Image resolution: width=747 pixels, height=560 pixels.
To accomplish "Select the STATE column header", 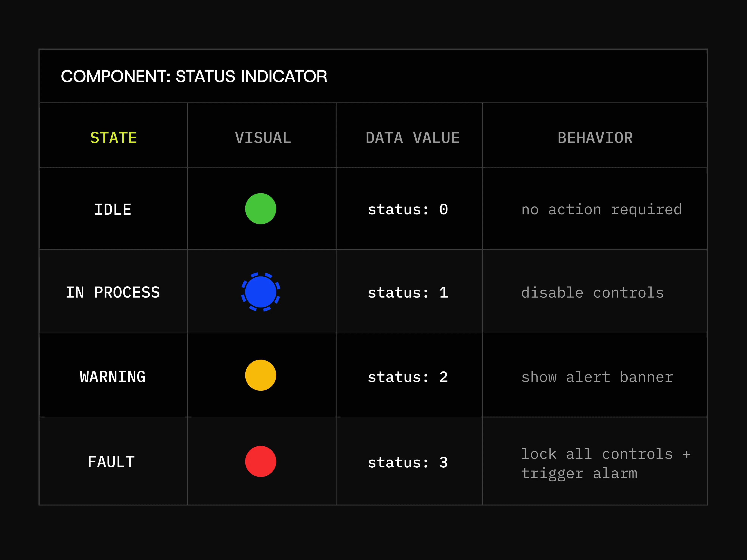I will (x=114, y=138).
